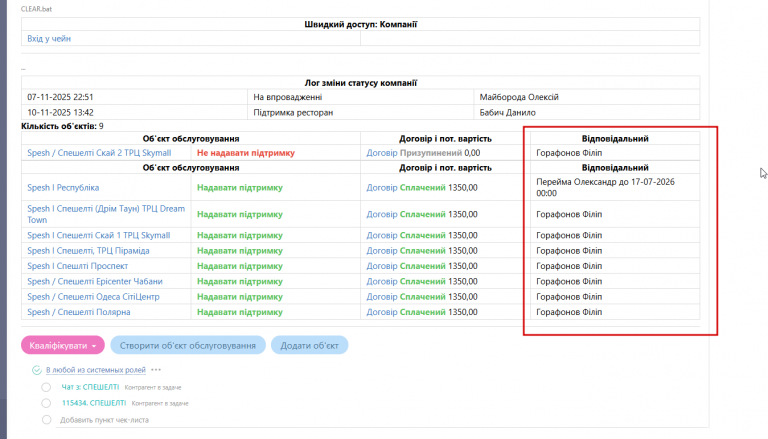Open the three-dots menu beside checklist title
768x439 pixels.
[156, 370]
